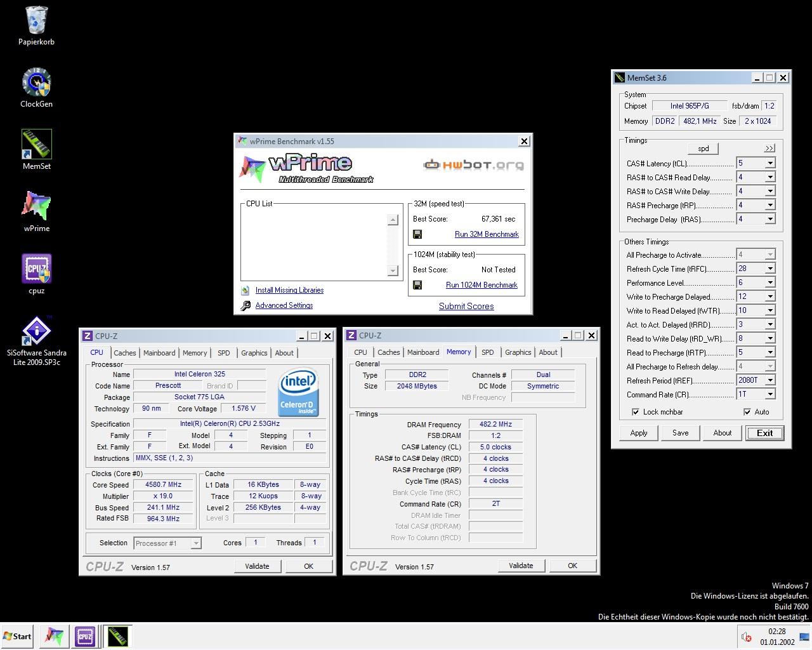This screenshot has height=650, width=812.
Task: Open SPD tab in the CPU window
Action: click(224, 353)
